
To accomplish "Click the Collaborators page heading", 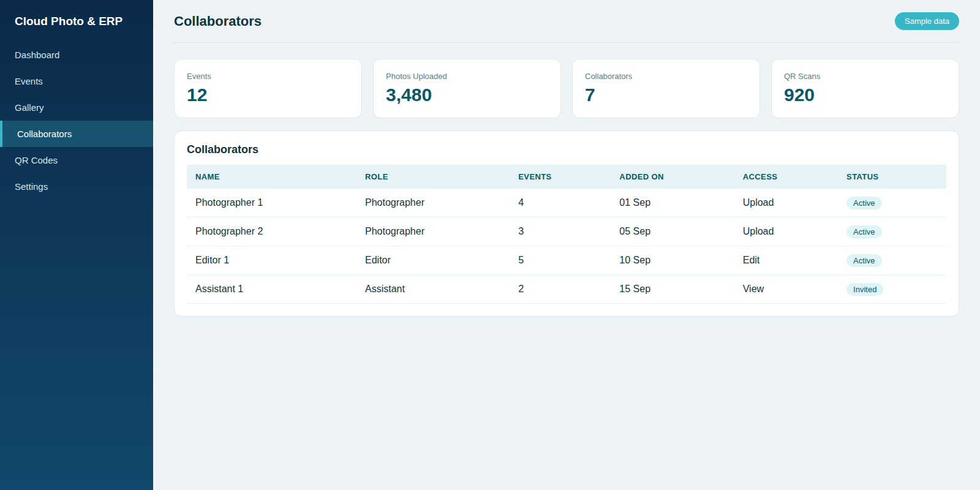I will pos(217,21).
